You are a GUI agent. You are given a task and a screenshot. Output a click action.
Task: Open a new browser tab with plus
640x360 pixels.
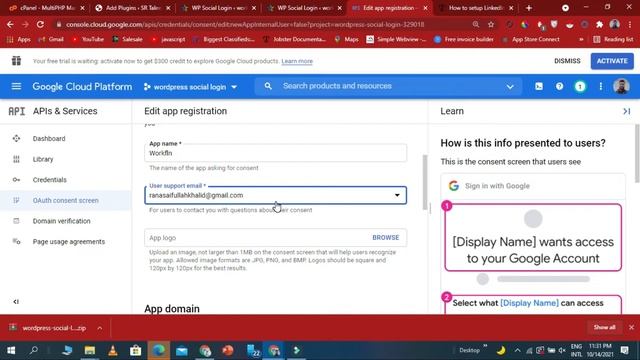click(529, 8)
